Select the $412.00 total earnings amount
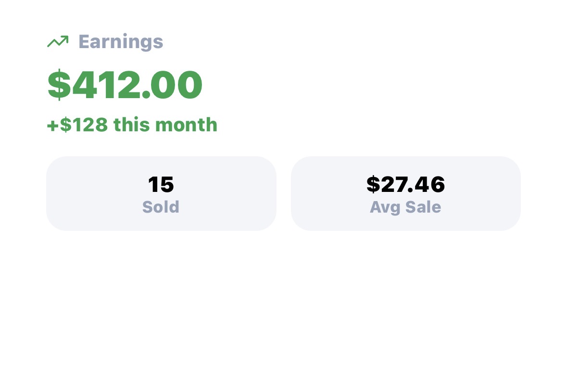 (125, 85)
